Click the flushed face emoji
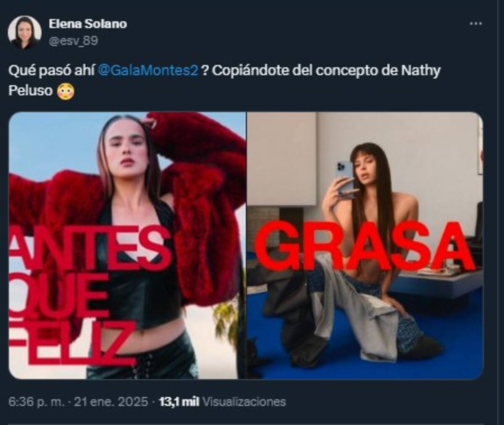 click(66, 91)
